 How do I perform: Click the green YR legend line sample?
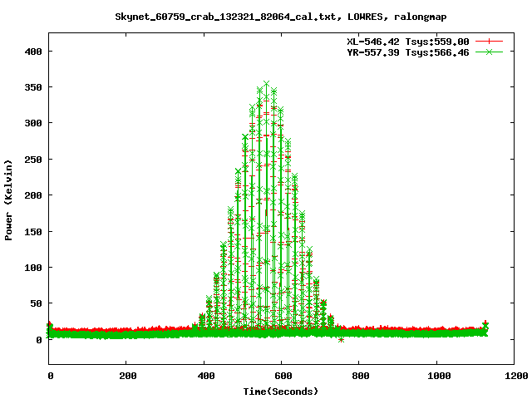tap(489, 52)
